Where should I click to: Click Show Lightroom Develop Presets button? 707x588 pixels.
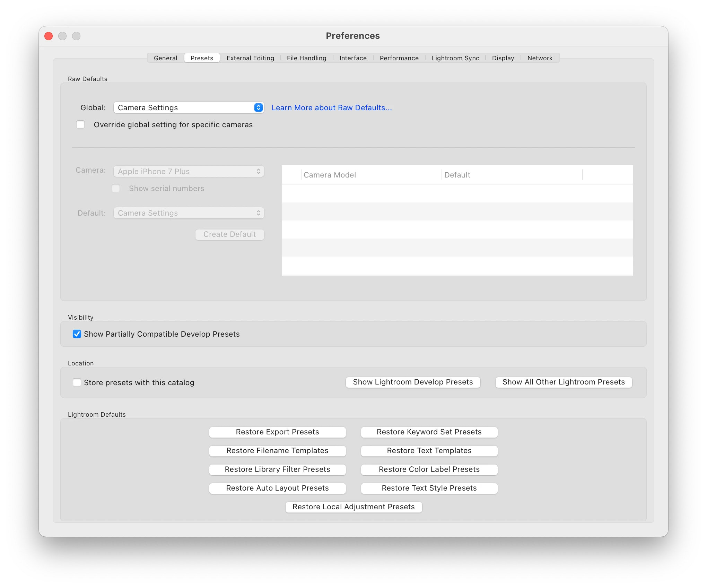pyautogui.click(x=413, y=382)
